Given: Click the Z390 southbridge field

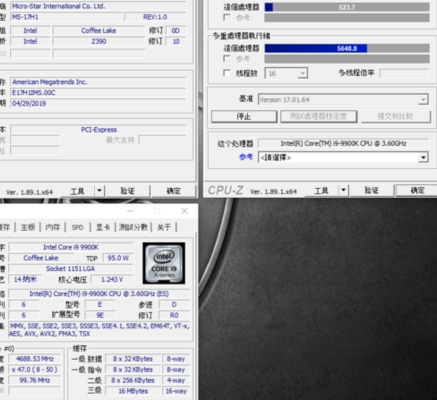Looking at the screenshot, I should click(x=99, y=41).
